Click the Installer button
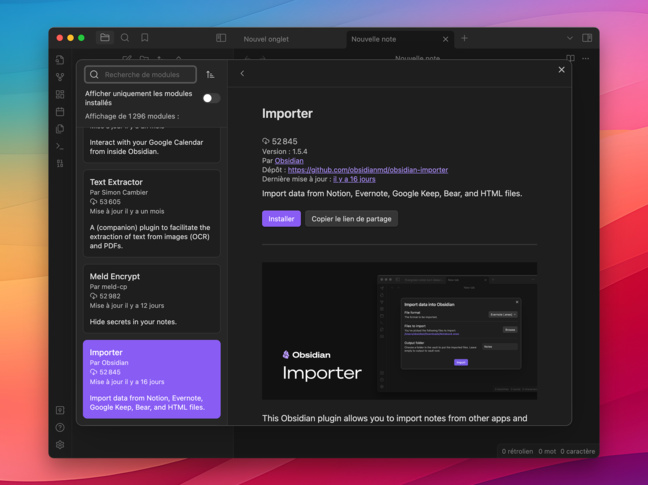 (x=281, y=219)
